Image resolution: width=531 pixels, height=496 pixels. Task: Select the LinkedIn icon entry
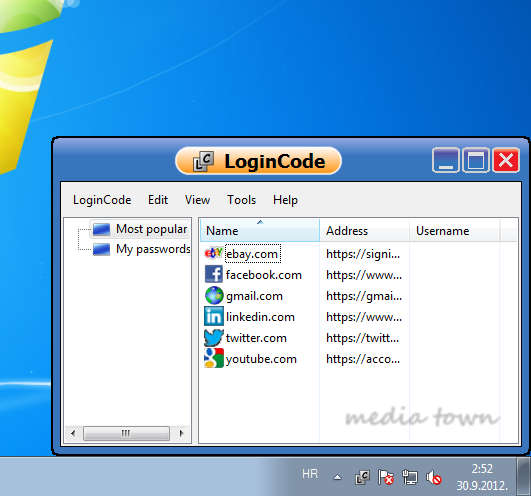pos(214,316)
